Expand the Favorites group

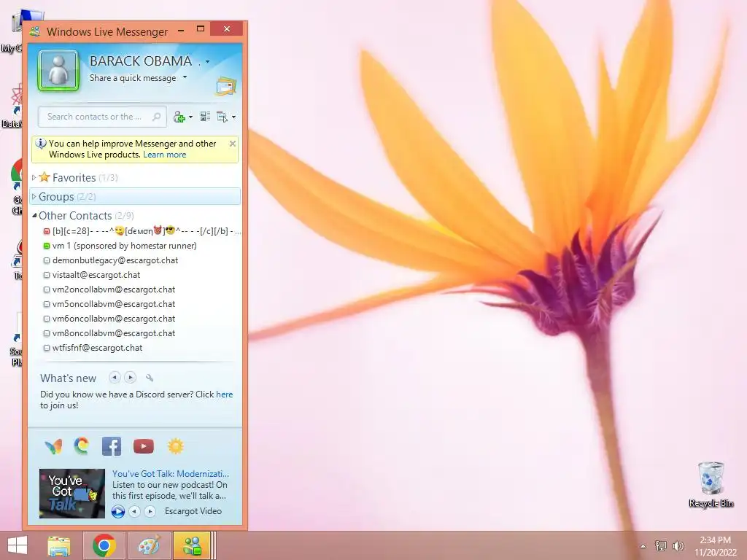[x=34, y=178]
